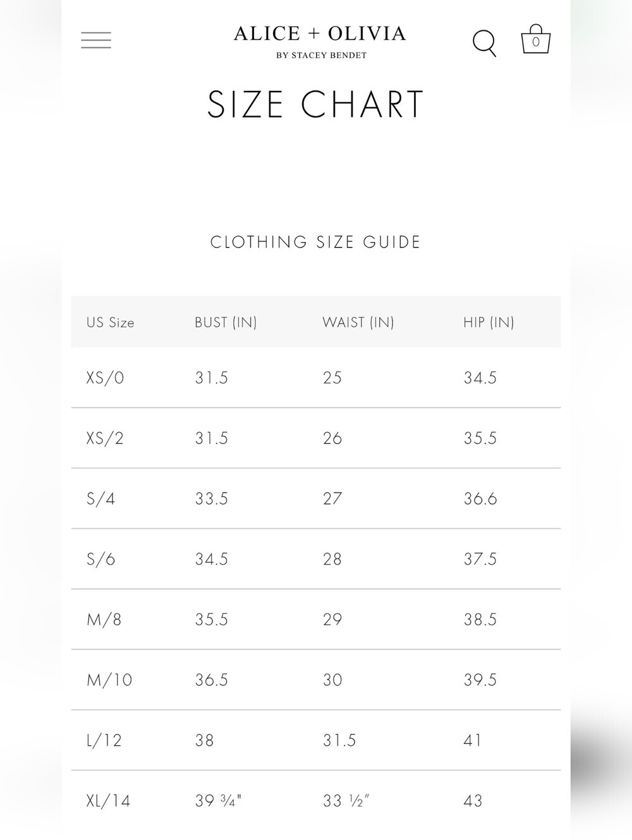This screenshot has height=840, width=632.
Task: Click the S/4 size label
Action: (100, 499)
